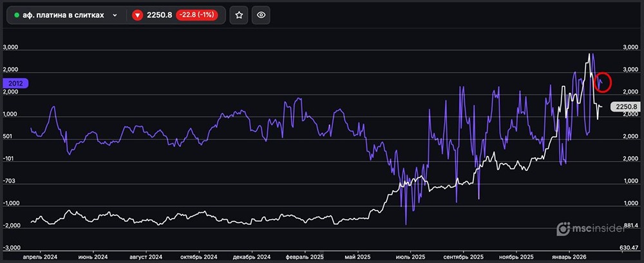
Task: Click the 2250.8 current price axis tag
Action: (626, 107)
